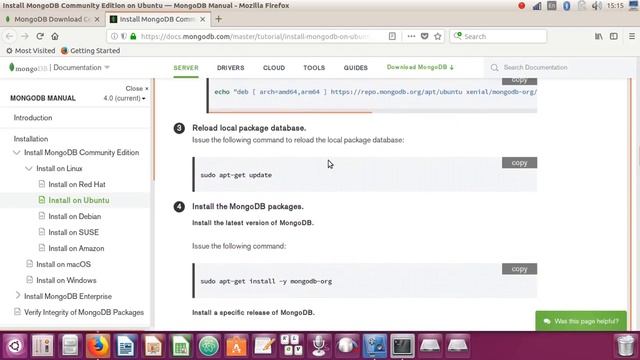
Task: Click the MongoDB leaf logo
Action: pyautogui.click(x=11, y=67)
